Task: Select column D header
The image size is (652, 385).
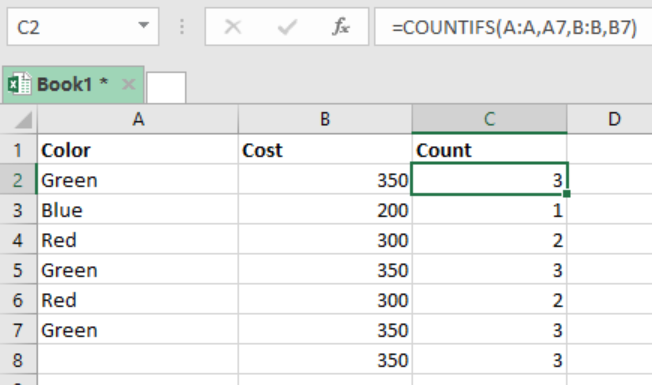Action: click(610, 119)
